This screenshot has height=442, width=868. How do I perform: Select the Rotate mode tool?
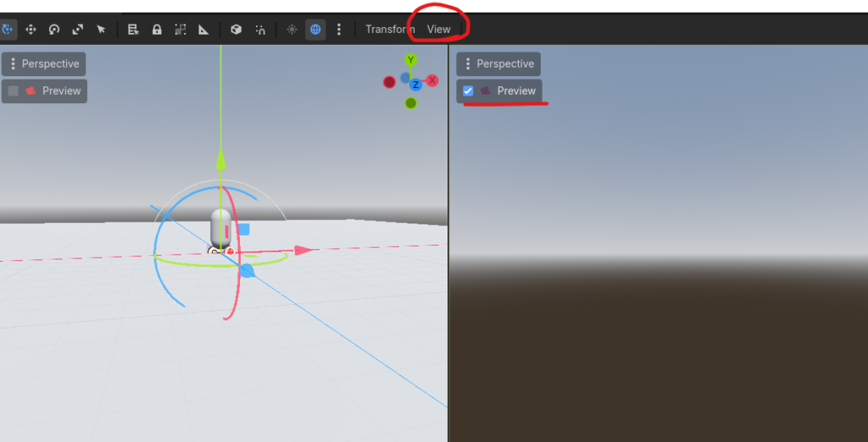(x=54, y=30)
